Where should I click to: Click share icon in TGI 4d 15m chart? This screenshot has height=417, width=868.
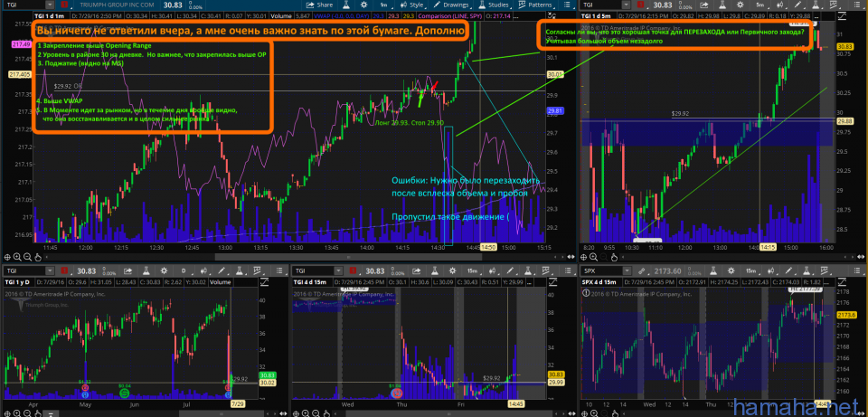tap(417, 270)
